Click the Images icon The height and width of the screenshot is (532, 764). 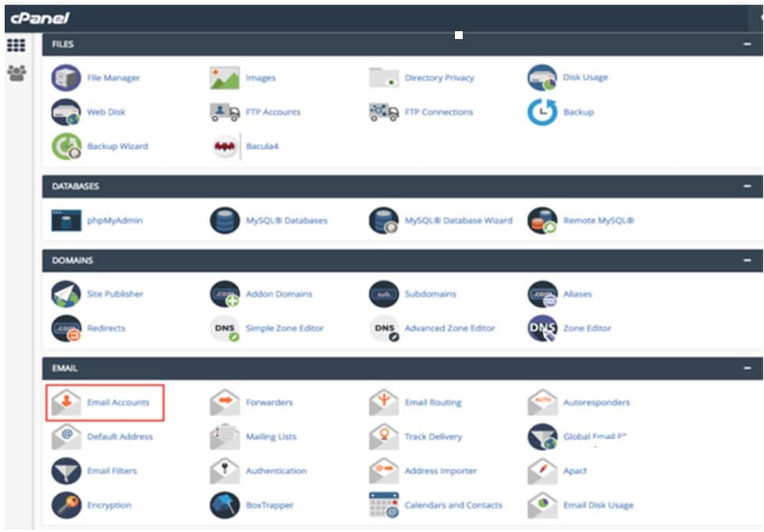[225, 78]
